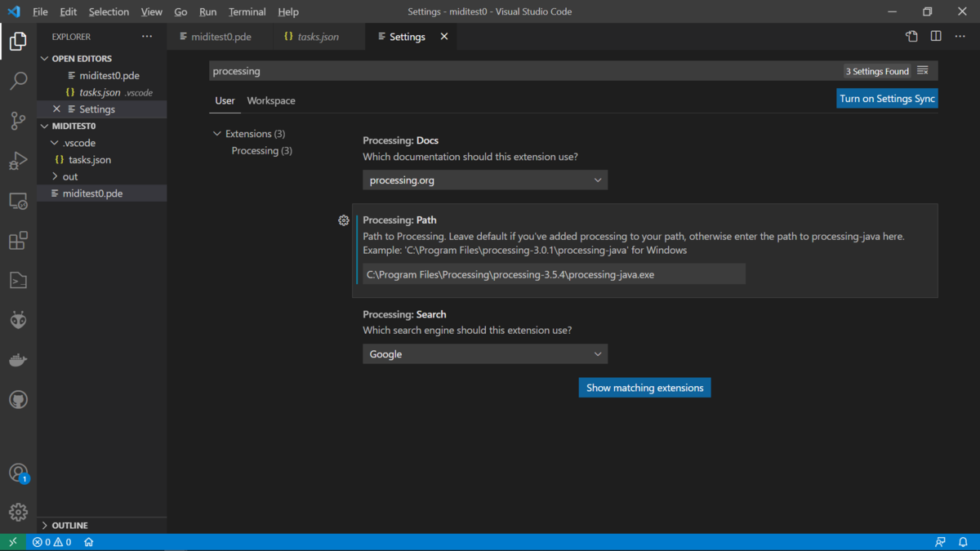This screenshot has height=551, width=980.
Task: Open the Remote Explorer view
Action: (18, 201)
